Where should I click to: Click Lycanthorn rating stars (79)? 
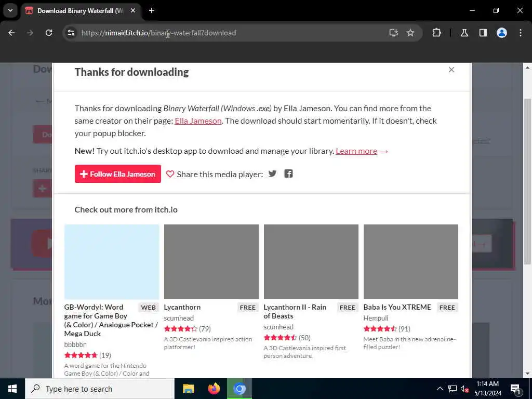pyautogui.click(x=187, y=329)
